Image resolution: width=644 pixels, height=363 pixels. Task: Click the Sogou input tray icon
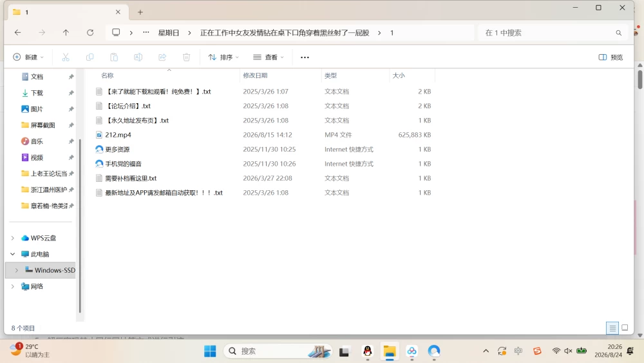coord(537,351)
